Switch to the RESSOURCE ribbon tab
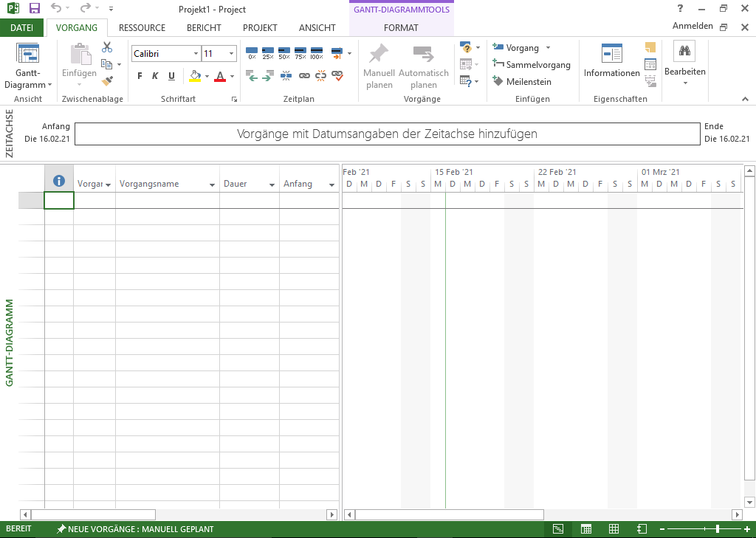 (x=142, y=28)
